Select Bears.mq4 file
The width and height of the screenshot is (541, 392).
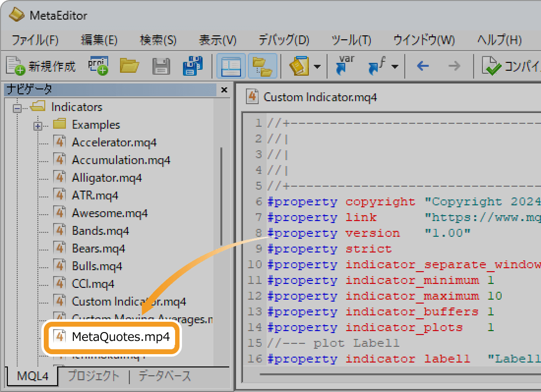point(98,249)
